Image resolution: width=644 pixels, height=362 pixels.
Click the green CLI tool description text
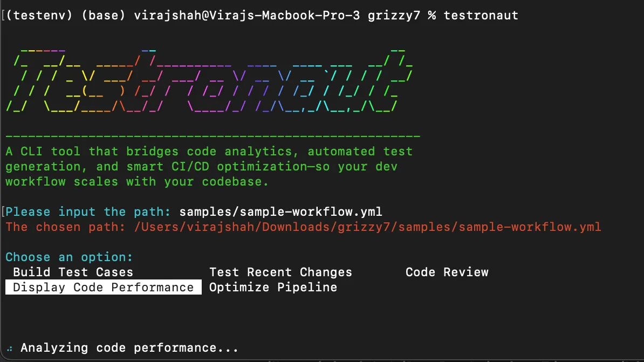pos(209,166)
